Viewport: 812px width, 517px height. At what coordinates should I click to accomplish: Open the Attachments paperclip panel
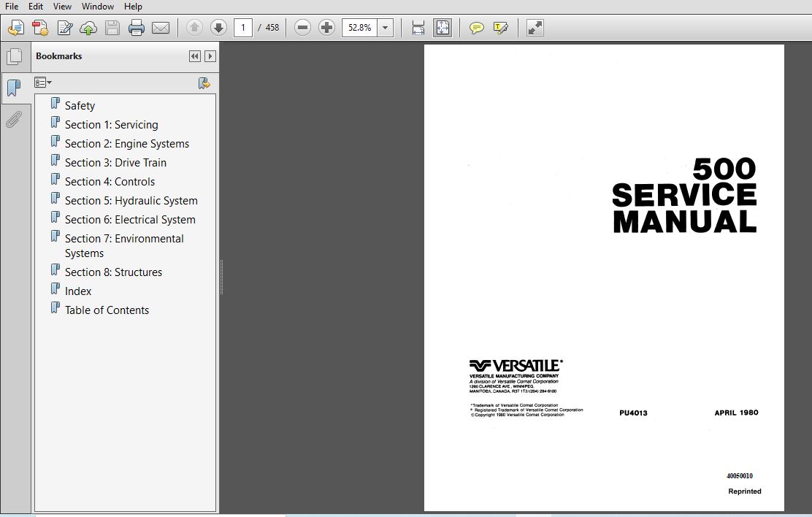click(14, 120)
